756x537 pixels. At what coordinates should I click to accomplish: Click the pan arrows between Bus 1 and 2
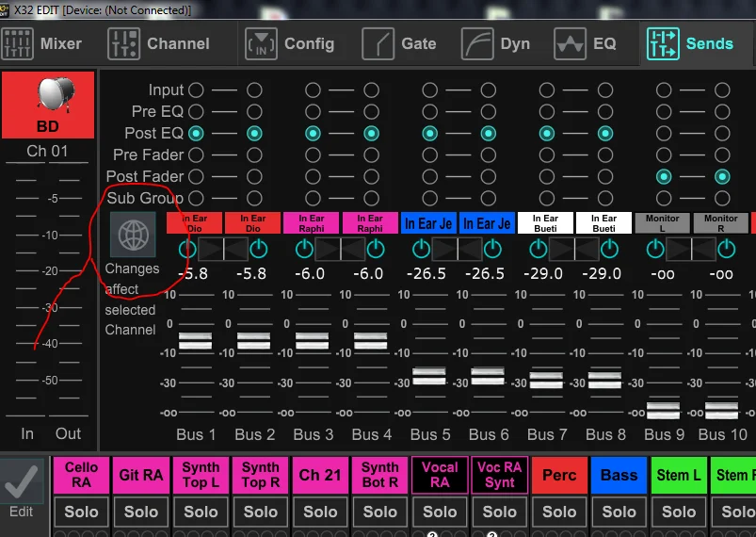(225, 249)
